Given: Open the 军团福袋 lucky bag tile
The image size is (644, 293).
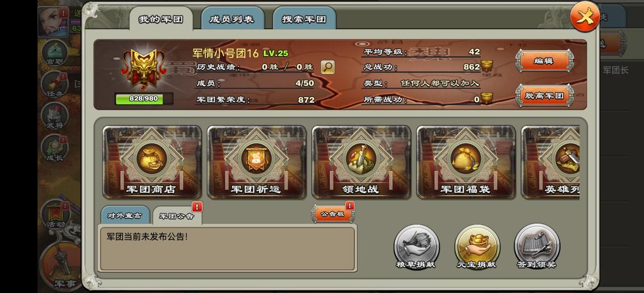Looking at the screenshot, I should [x=466, y=162].
